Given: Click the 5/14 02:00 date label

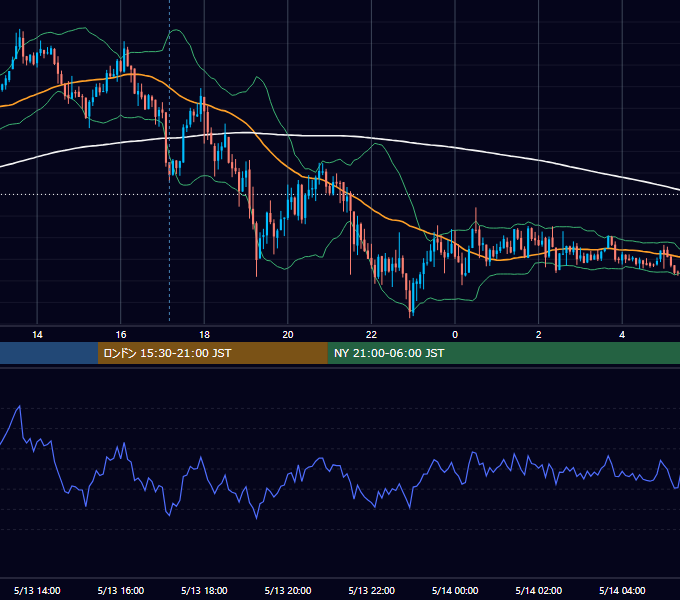Looking at the screenshot, I should 539,590.
